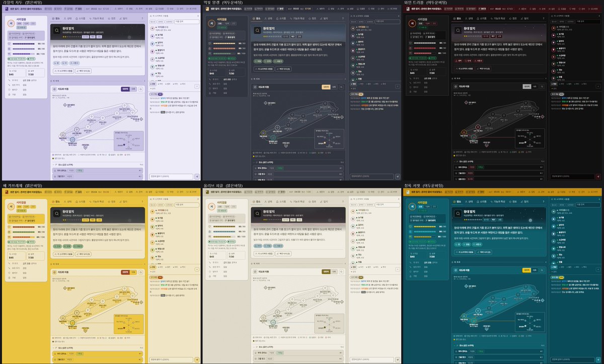Click the 서 avatar in the lilac panel

click(12, 23)
